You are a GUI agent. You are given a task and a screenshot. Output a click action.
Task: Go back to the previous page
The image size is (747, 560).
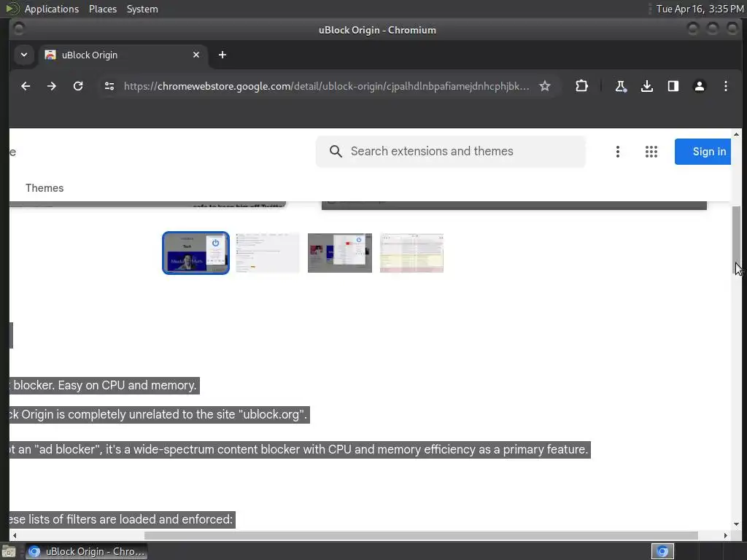26,86
